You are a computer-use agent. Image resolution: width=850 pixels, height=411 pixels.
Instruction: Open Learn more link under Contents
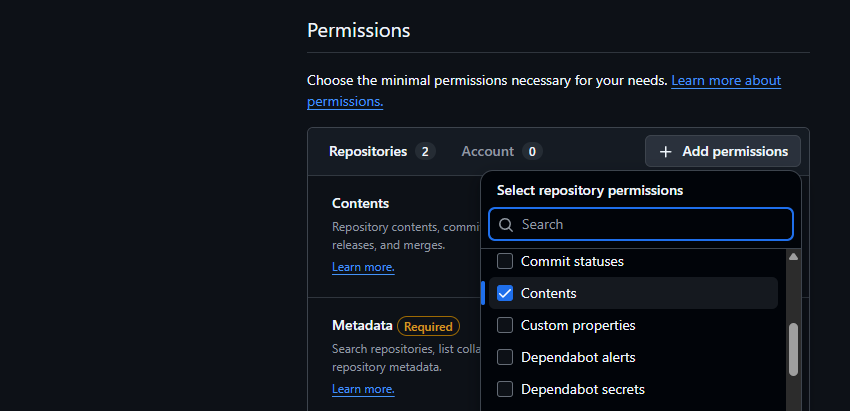click(363, 267)
